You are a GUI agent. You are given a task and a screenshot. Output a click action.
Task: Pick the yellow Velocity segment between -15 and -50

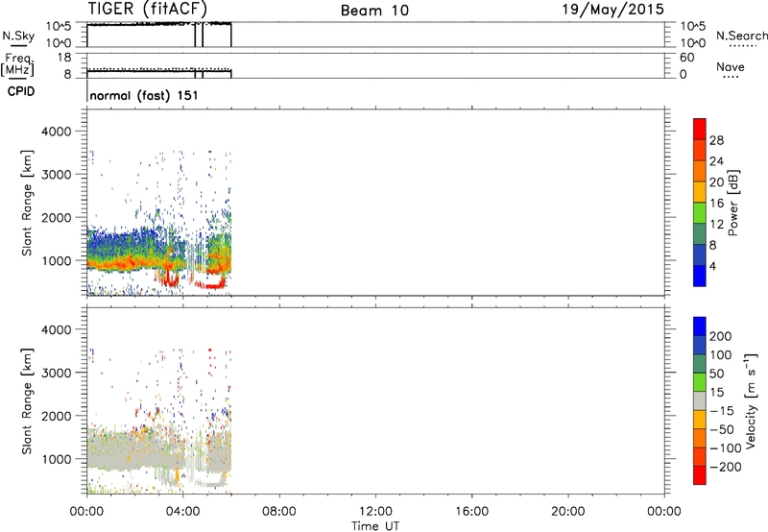(700, 420)
